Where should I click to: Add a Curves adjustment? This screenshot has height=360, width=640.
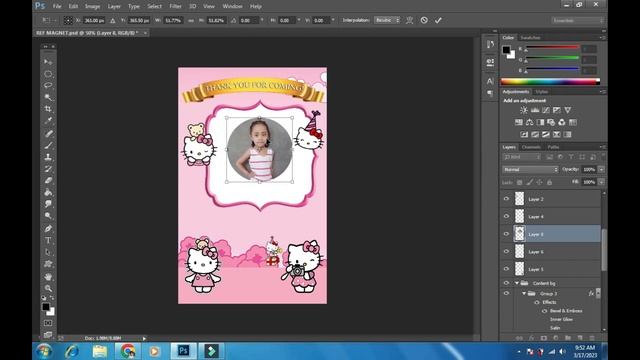546,110
